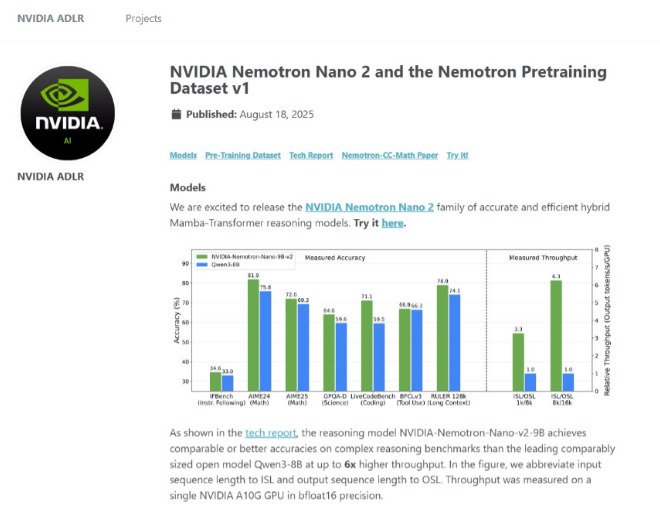Click the page title heading text
Viewport: 660px width, 510px height.
(388, 80)
